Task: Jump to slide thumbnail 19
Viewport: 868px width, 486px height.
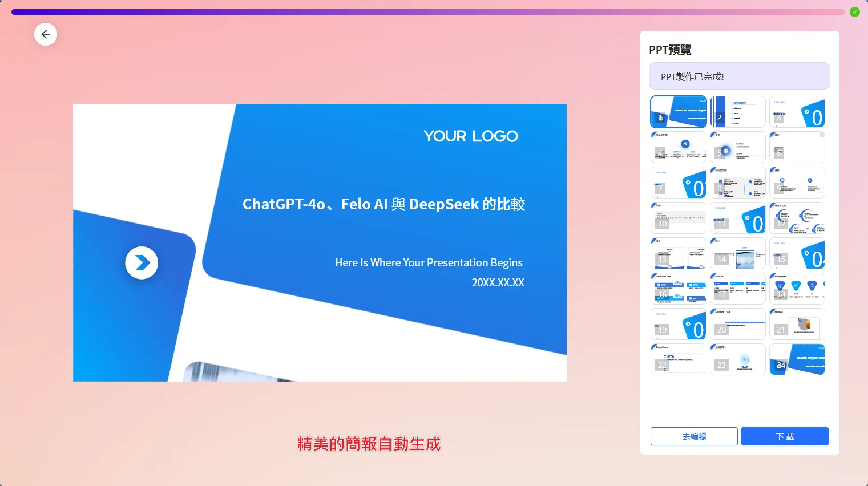Action: pyautogui.click(x=679, y=324)
